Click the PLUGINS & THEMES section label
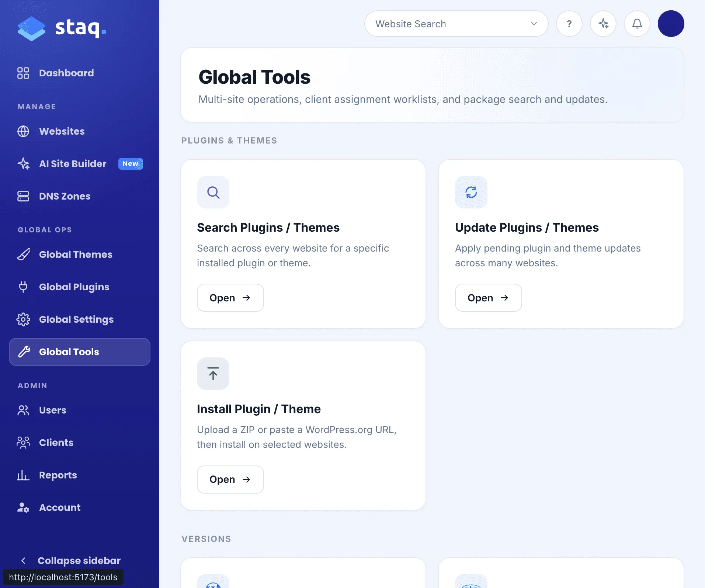The height and width of the screenshot is (588, 705). point(229,141)
